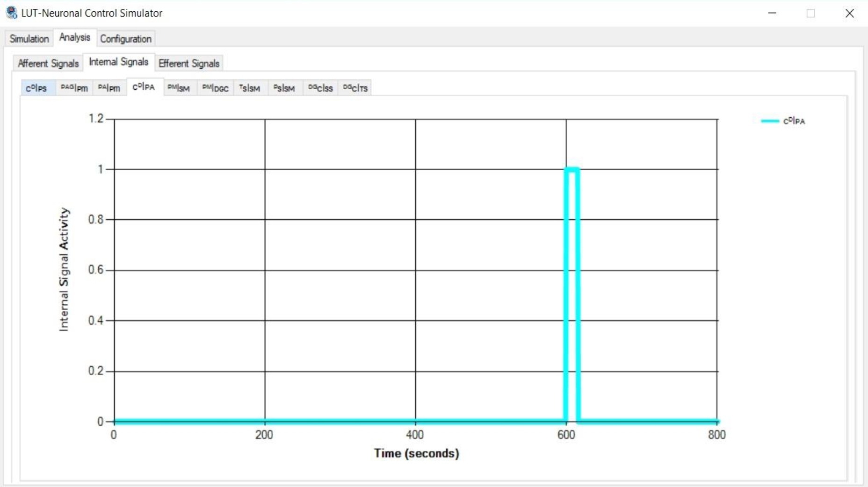Select the Ps|SM signal tab

(x=284, y=88)
